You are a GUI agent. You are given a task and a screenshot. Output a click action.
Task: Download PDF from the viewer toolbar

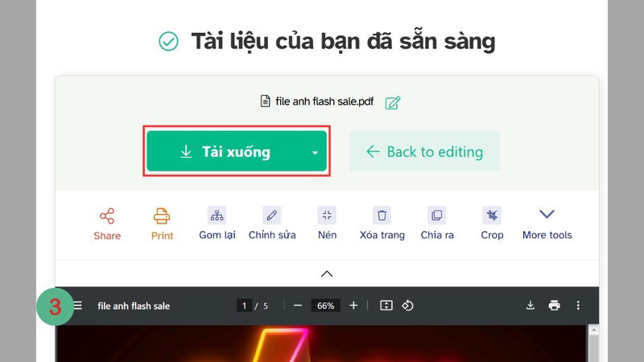[x=530, y=306]
